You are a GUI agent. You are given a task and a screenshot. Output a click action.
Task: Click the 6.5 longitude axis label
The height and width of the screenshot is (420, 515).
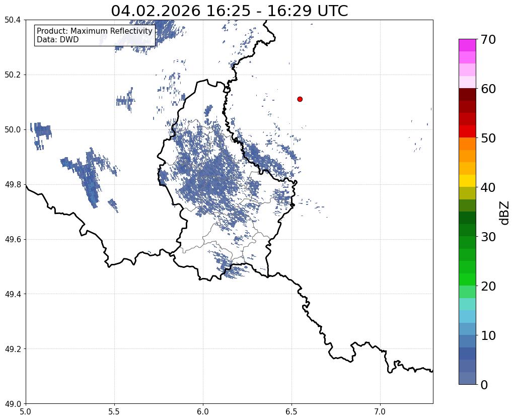click(291, 411)
